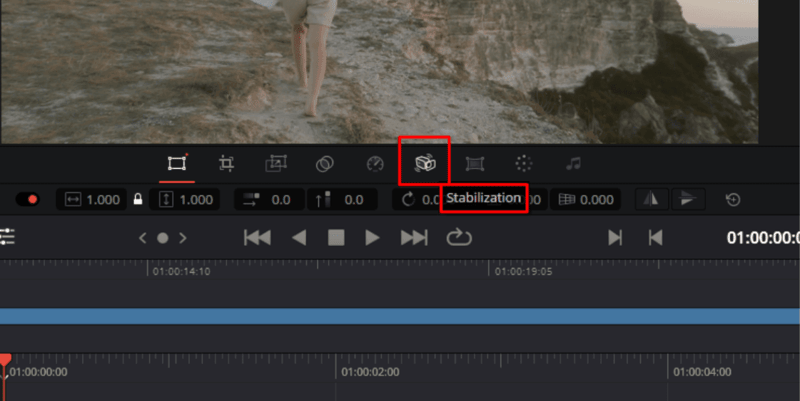
Task: Open the Color tool dotted-circle icon
Action: [523, 164]
